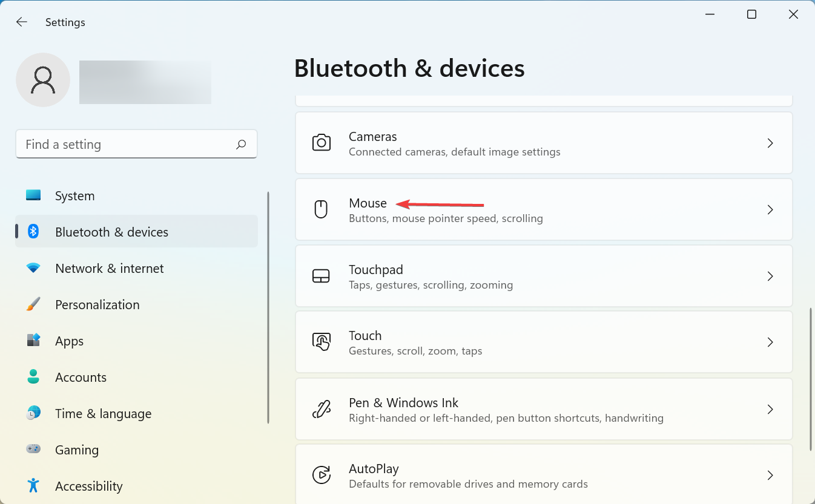Open Time & language settings
The height and width of the screenshot is (504, 815).
pyautogui.click(x=136, y=413)
